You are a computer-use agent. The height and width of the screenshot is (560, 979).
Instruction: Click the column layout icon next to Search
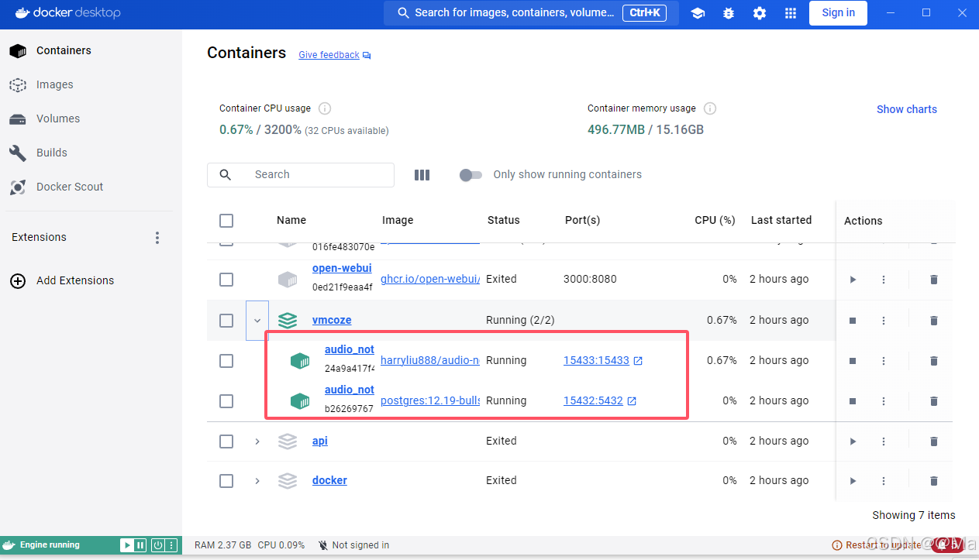tap(422, 175)
